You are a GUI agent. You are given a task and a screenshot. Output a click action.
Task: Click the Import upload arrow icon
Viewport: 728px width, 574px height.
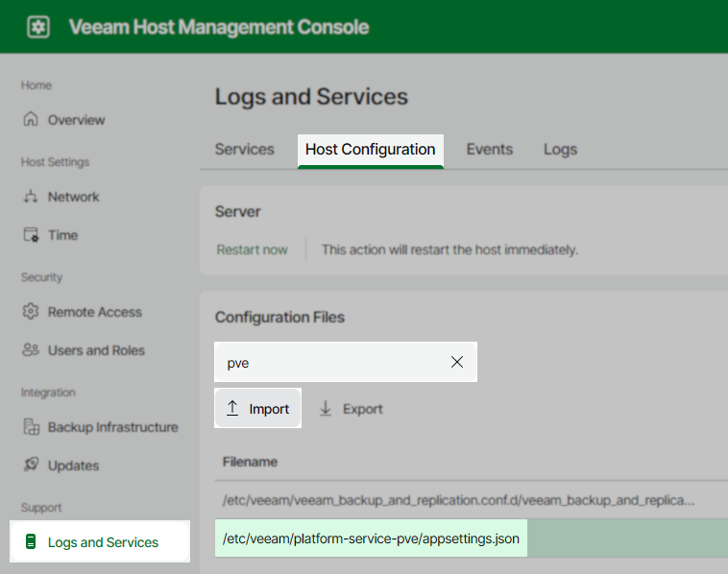(232, 408)
